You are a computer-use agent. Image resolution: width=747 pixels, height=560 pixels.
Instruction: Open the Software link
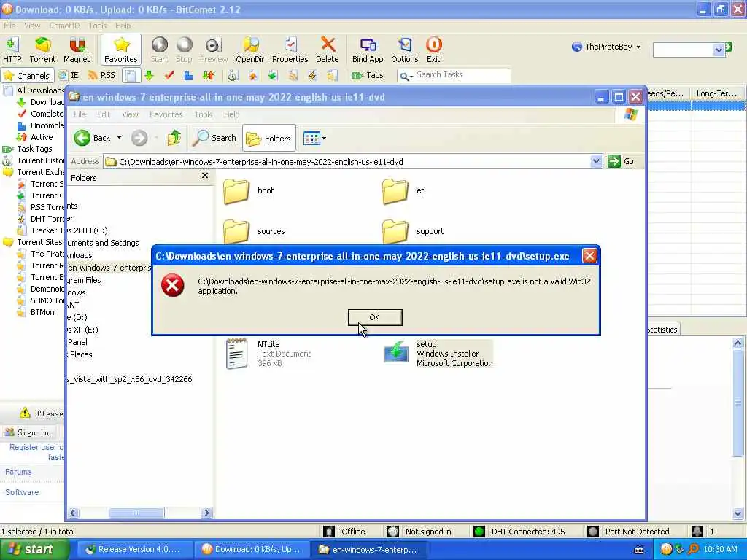[22, 492]
